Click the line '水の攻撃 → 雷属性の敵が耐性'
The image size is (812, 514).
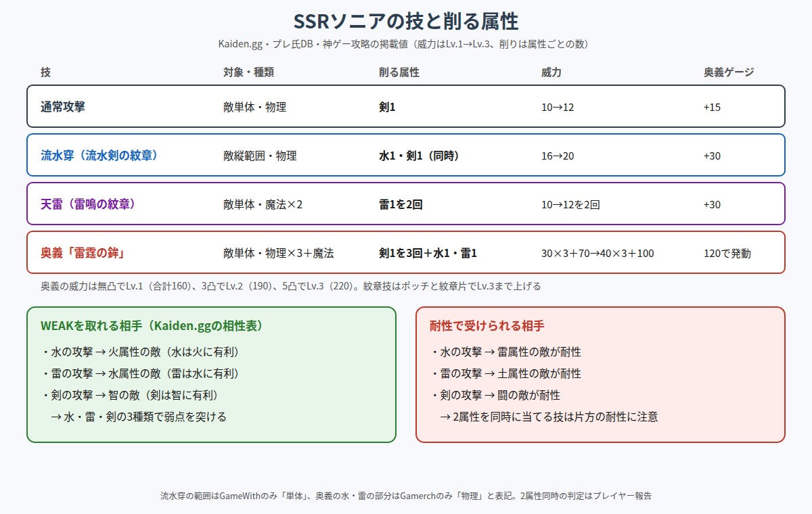click(505, 352)
